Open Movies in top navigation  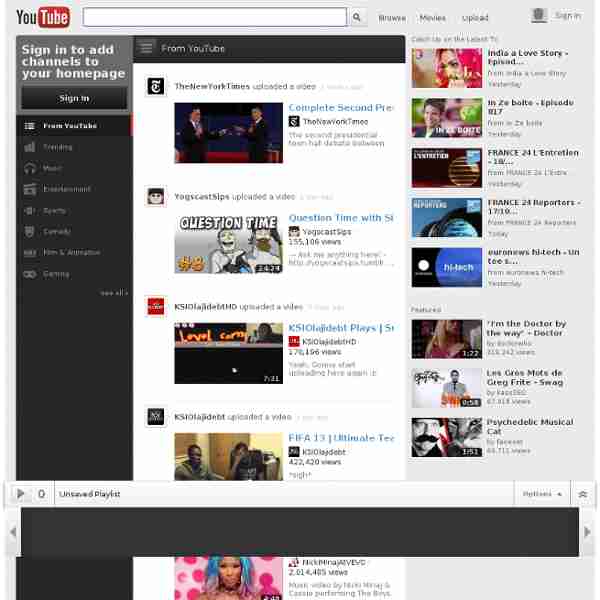pyautogui.click(x=433, y=17)
